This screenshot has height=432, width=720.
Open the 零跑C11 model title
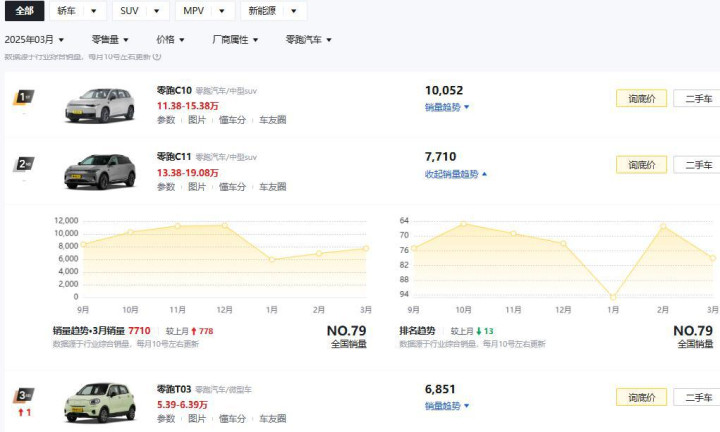(174, 157)
